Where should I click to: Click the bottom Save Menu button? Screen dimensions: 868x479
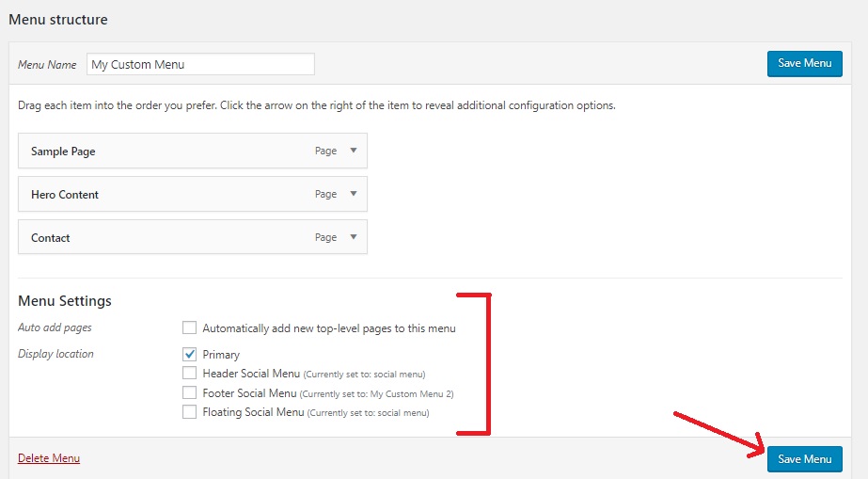coord(804,459)
